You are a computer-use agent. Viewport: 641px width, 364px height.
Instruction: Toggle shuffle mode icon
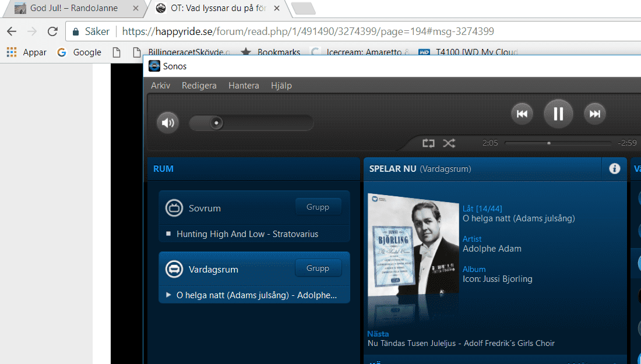coord(449,143)
